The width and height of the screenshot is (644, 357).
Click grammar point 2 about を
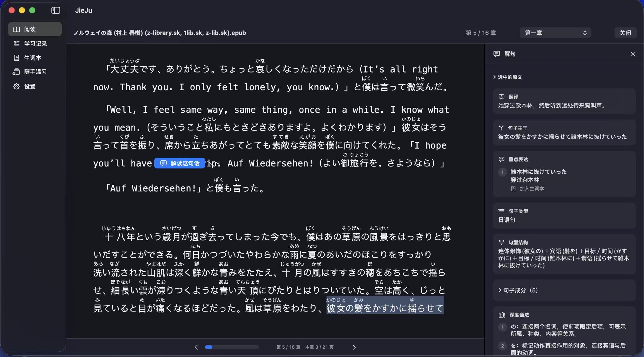click(x=562, y=349)
